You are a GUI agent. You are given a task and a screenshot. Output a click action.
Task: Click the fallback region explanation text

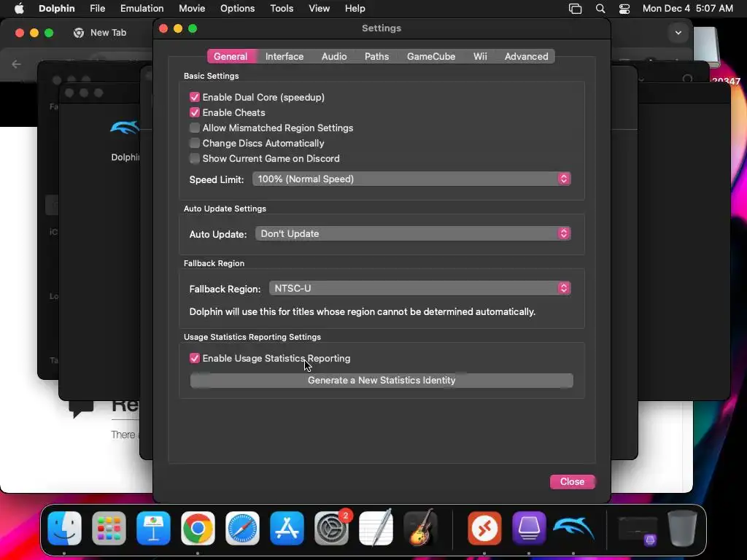click(x=363, y=312)
